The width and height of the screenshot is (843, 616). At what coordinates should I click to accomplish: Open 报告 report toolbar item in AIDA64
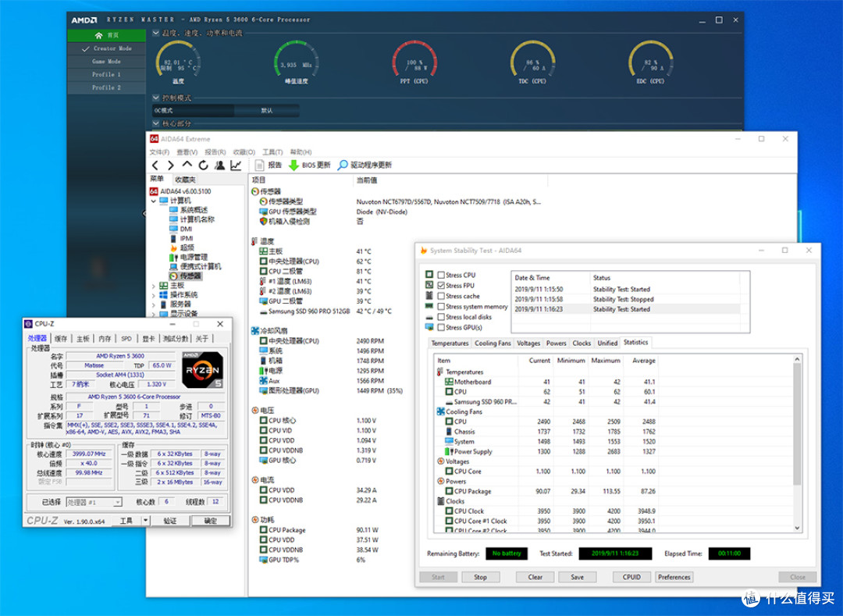[269, 165]
